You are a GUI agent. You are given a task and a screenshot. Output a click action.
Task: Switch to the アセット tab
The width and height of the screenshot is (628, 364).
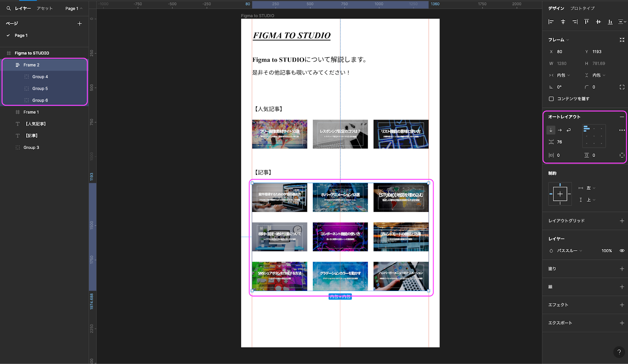[x=45, y=8]
